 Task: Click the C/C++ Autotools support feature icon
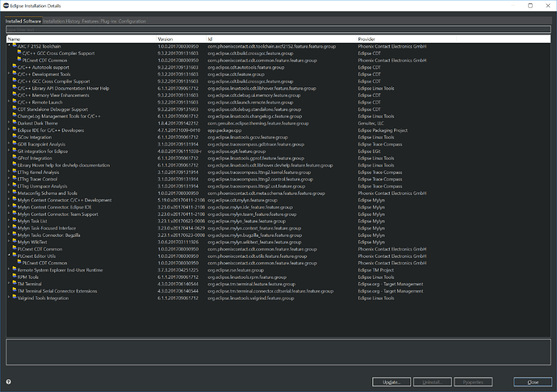pyautogui.click(x=15, y=67)
